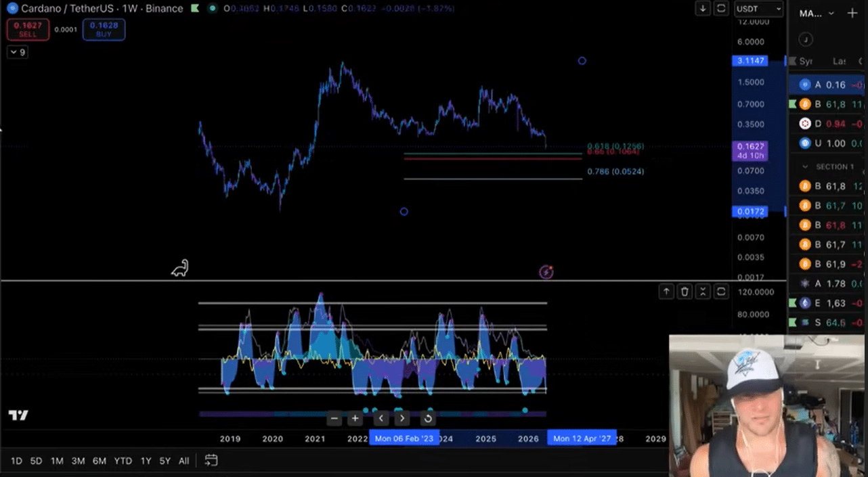Delete the indicator pane with the trash icon
This screenshot has width=868, height=477.
pyautogui.click(x=685, y=292)
